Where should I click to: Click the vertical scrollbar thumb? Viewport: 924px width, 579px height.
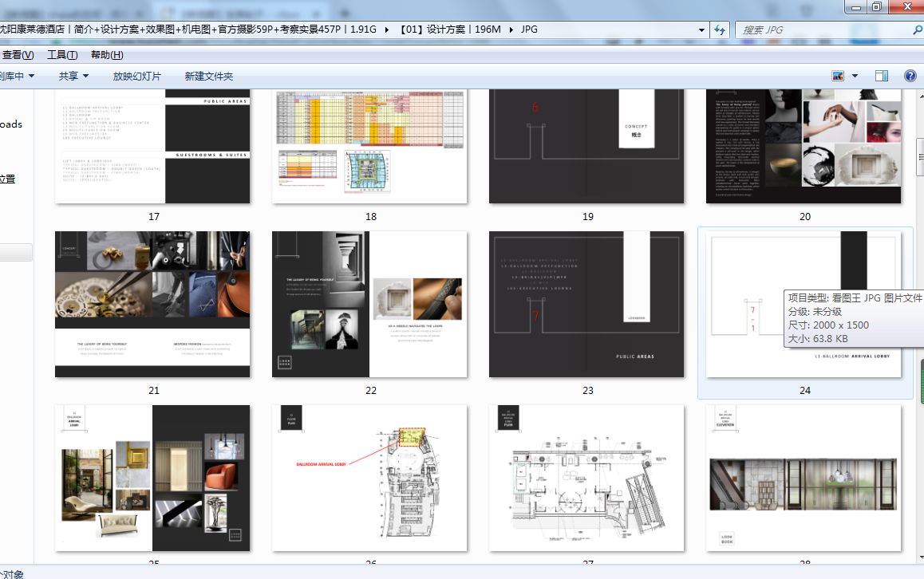(921, 156)
